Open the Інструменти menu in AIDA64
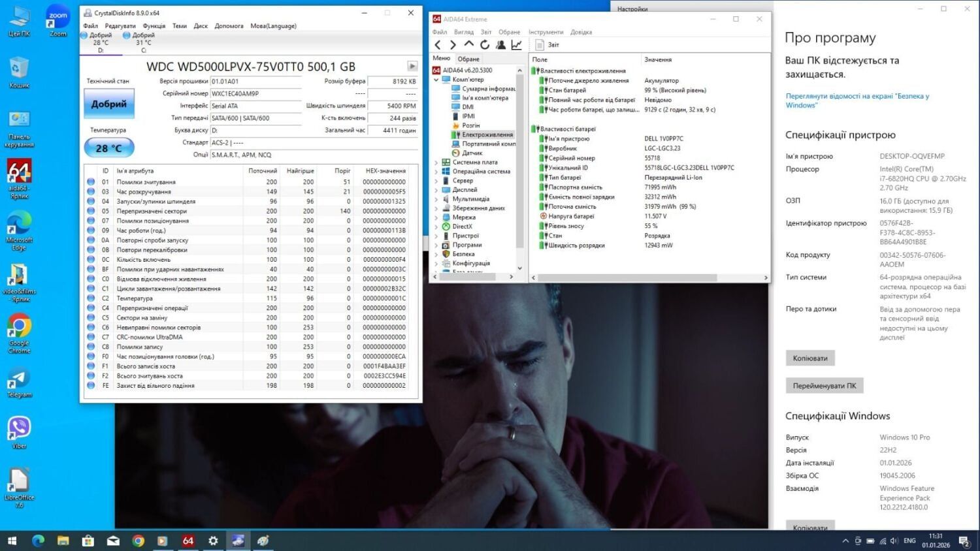Screen dimensions: 980x551 click(546, 32)
